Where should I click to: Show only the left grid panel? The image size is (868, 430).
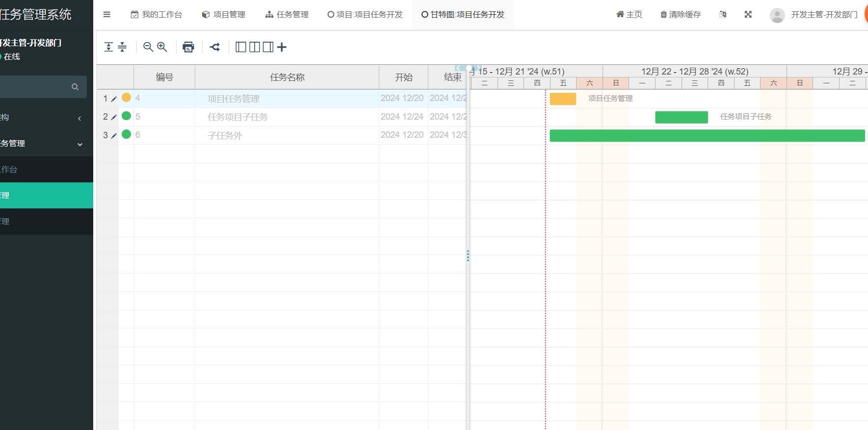tap(241, 47)
